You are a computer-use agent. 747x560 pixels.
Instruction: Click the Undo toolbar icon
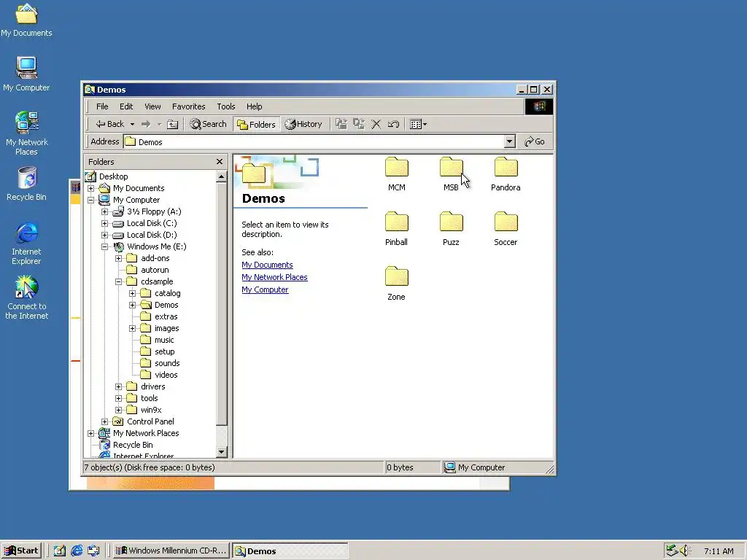click(x=393, y=124)
